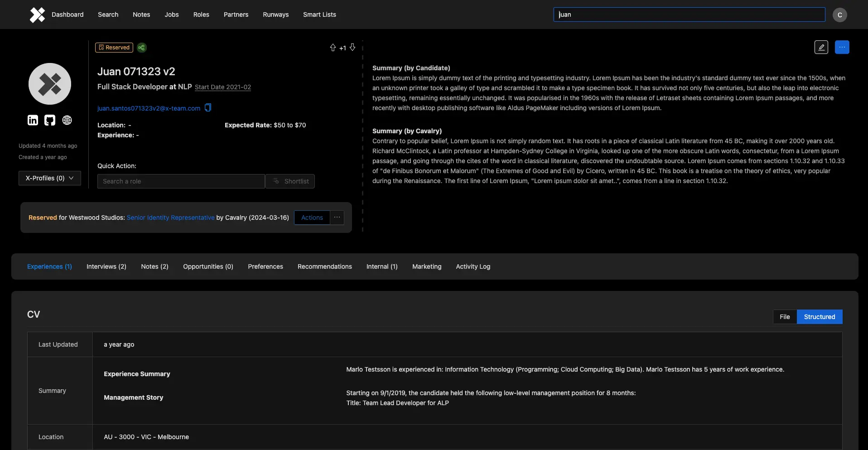The image size is (868, 450).
Task: Click the Search a role input field
Action: (180, 181)
